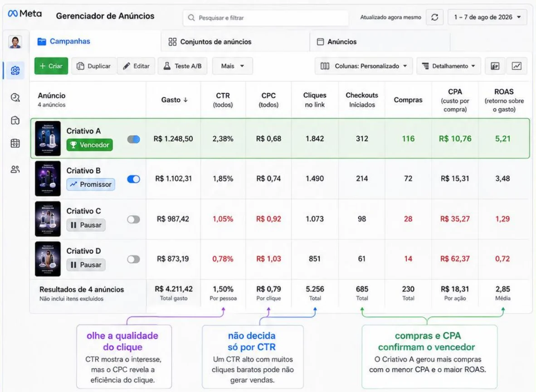Screen dimensions: 536x392
Task: Enable the Criativo D ad switch
Action: click(134, 259)
